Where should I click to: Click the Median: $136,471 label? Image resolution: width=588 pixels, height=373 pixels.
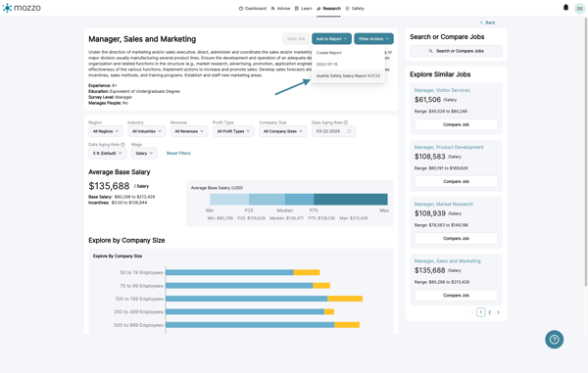pyautogui.click(x=286, y=218)
